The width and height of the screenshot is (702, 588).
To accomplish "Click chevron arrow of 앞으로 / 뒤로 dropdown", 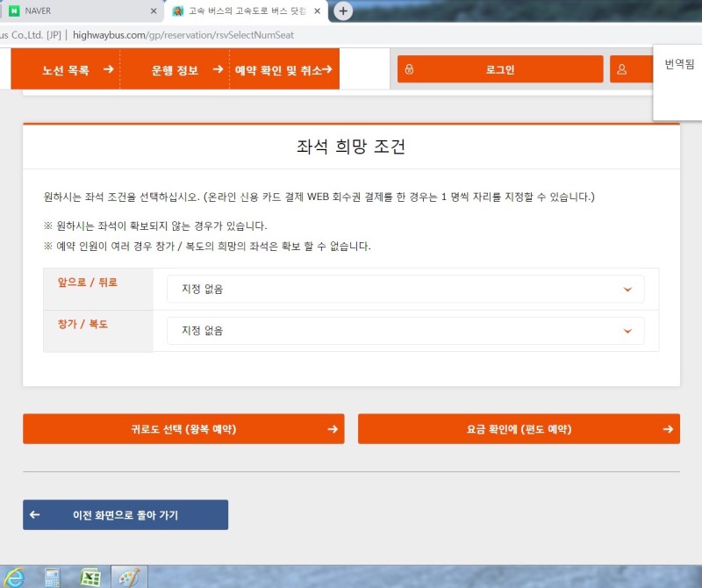I will click(x=627, y=290).
